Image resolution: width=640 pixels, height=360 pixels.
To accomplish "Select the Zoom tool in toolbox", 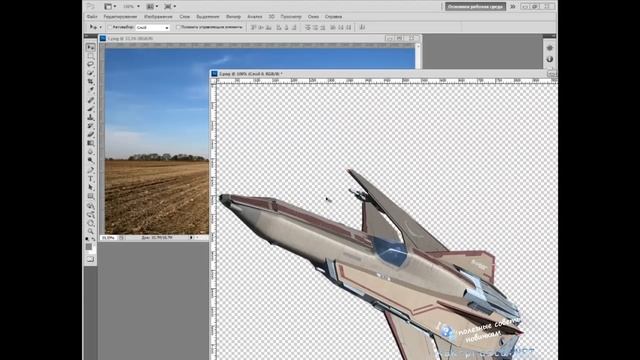I will coord(90,231).
